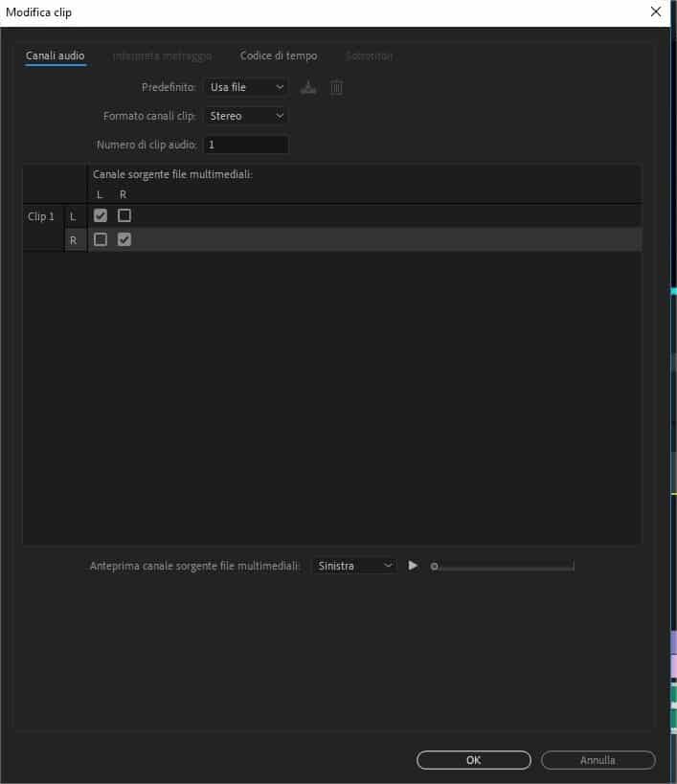Screen dimensions: 677x784
Task: Uncheck the Clip 1 R row, R channel checkbox
Action: point(124,239)
